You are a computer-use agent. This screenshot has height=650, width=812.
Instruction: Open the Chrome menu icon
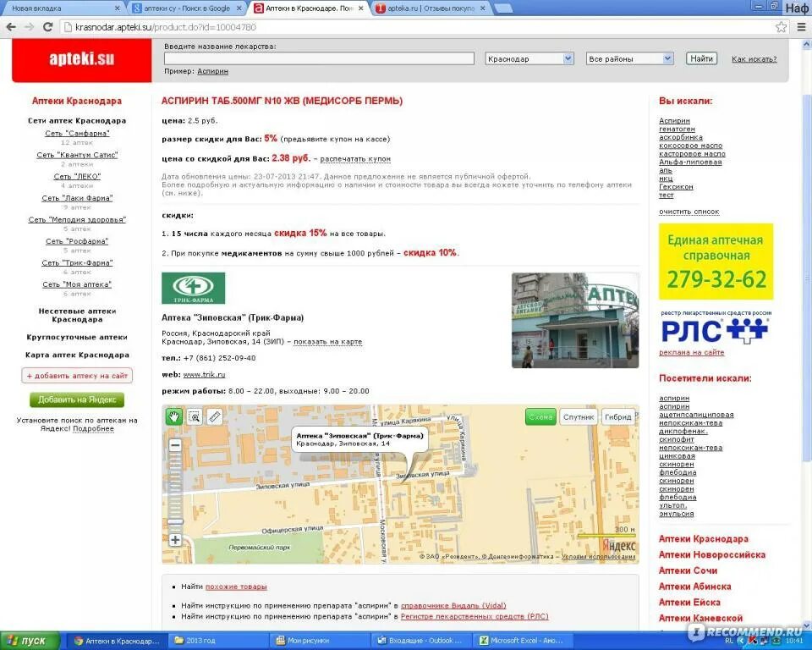click(x=801, y=27)
